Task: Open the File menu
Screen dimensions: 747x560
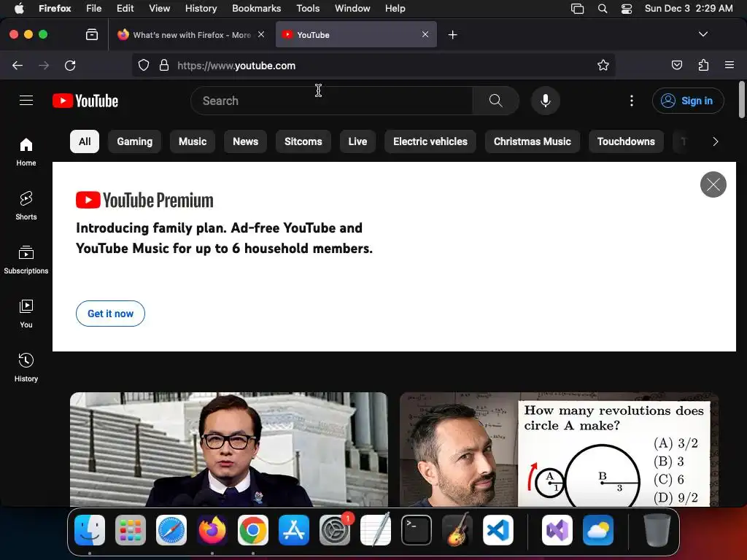Action: tap(94, 8)
